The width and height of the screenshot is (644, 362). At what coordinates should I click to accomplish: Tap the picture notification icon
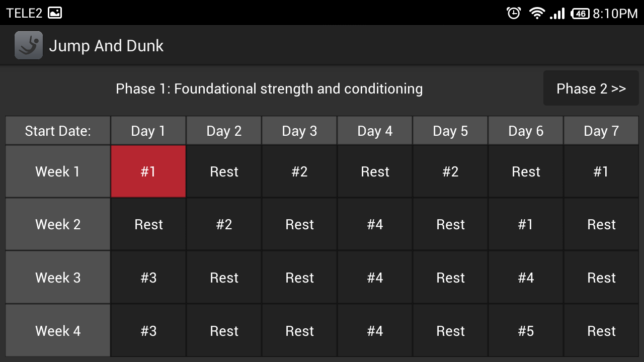click(x=55, y=13)
